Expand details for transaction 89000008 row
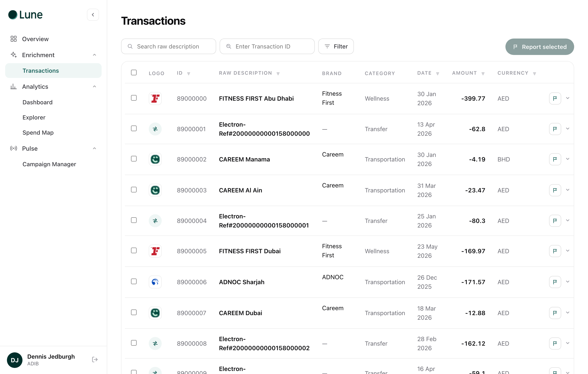 (x=567, y=343)
